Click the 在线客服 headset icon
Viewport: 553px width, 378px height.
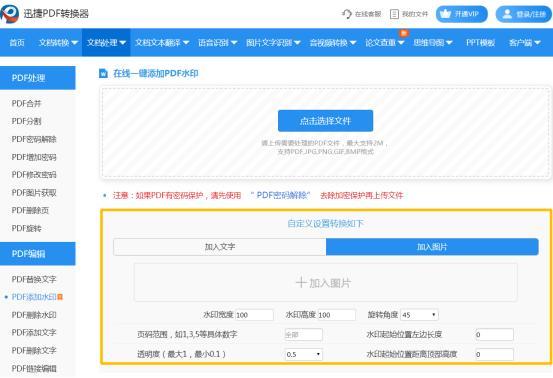[x=347, y=14]
